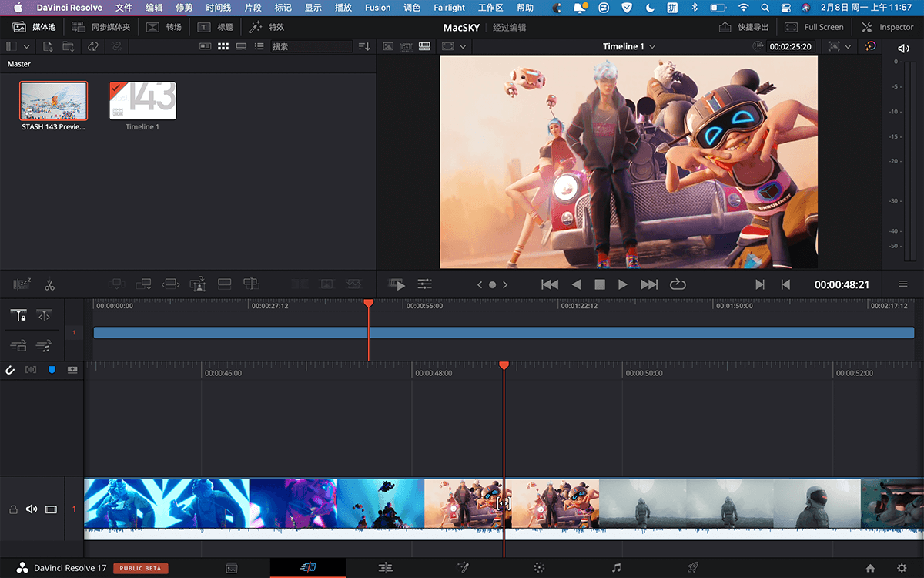The height and width of the screenshot is (578, 924).
Task: Open the Fairlight menu
Action: coord(449,8)
